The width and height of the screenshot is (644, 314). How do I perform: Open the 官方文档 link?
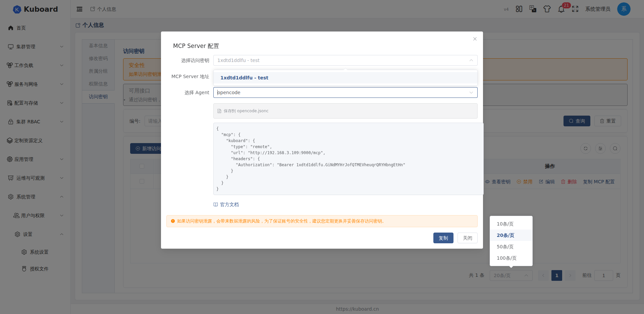tap(226, 204)
